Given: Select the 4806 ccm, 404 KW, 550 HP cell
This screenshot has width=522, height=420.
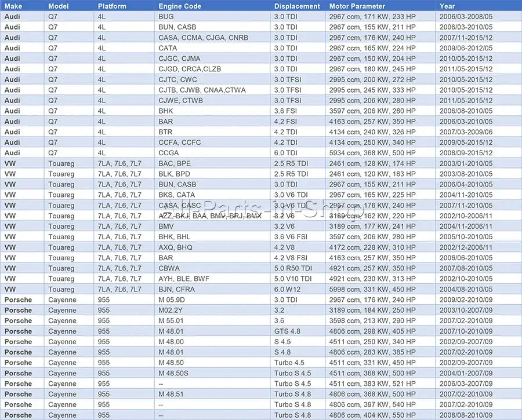Looking at the screenshot, I should point(372,415).
